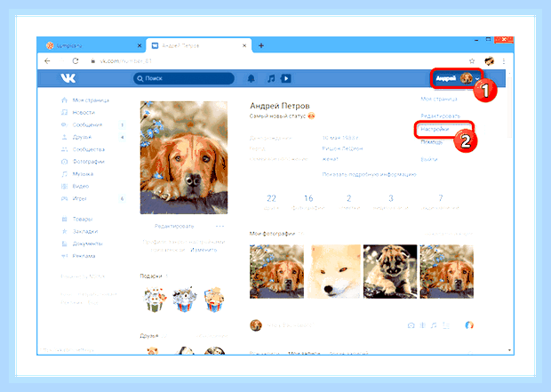Click the Изменить privacy link
This screenshot has width=551, height=392.
pos(204,250)
